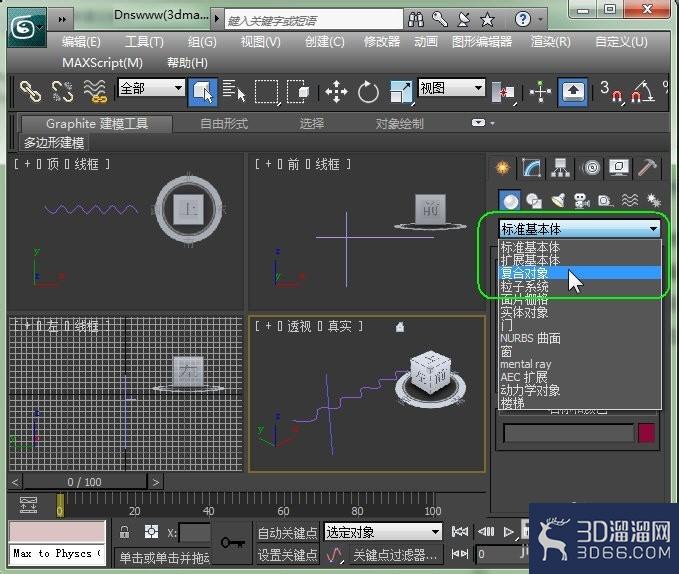This screenshot has width=679, height=574.
Task: Open the Display command panel tab
Action: [619, 168]
